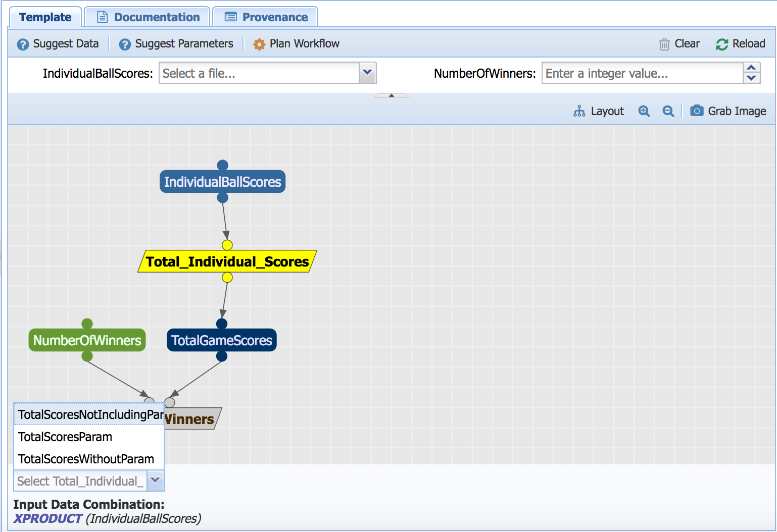Grab an image of the workflow
Viewport: 777px width, 532px height.
point(728,111)
